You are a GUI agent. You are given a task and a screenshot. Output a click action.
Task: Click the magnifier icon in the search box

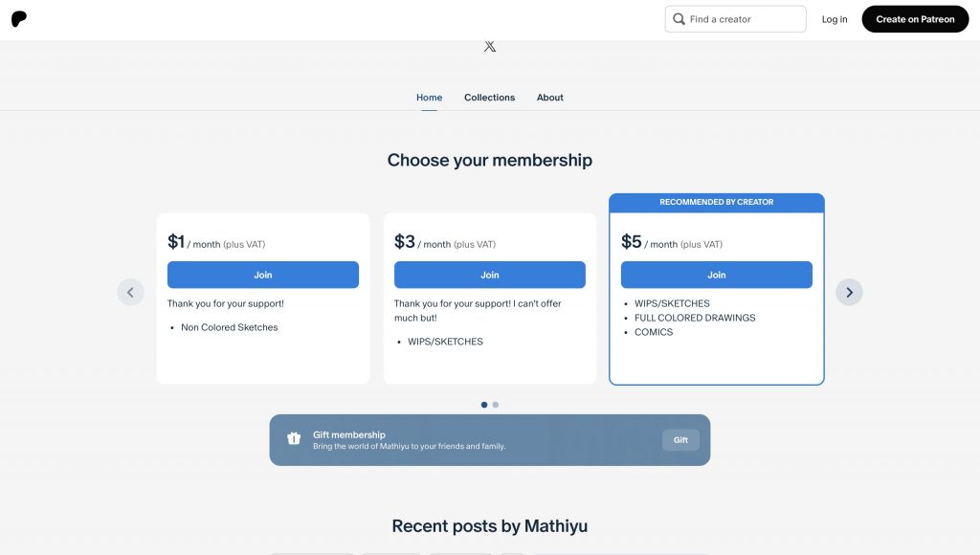click(x=679, y=19)
